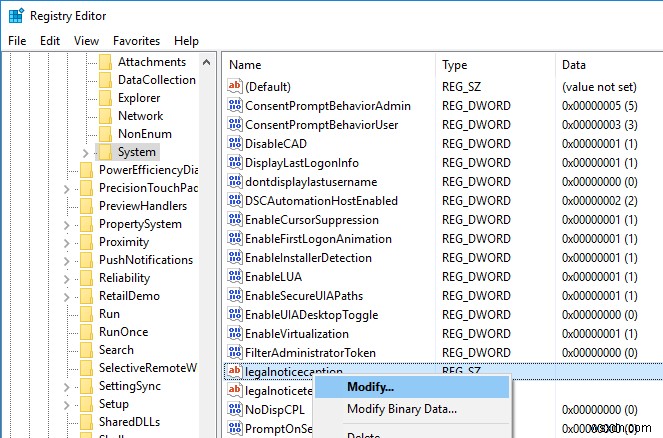Click the ConsentPromptBehaviorUser DWORD icon
This screenshot has width=663, height=438.
tap(235, 124)
